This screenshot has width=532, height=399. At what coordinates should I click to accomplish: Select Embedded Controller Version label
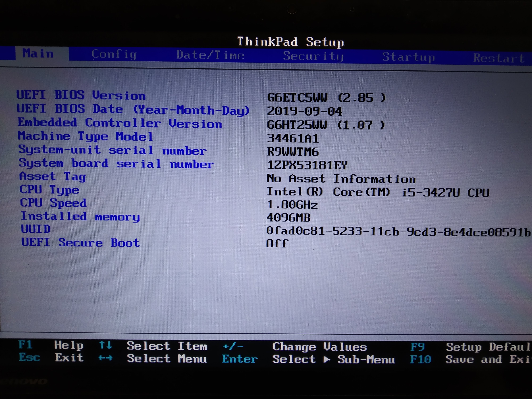click(120, 123)
